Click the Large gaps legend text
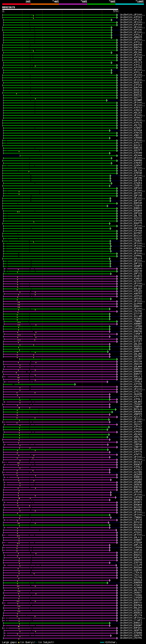This screenshot has height=644, width=146. click(x=10, y=642)
